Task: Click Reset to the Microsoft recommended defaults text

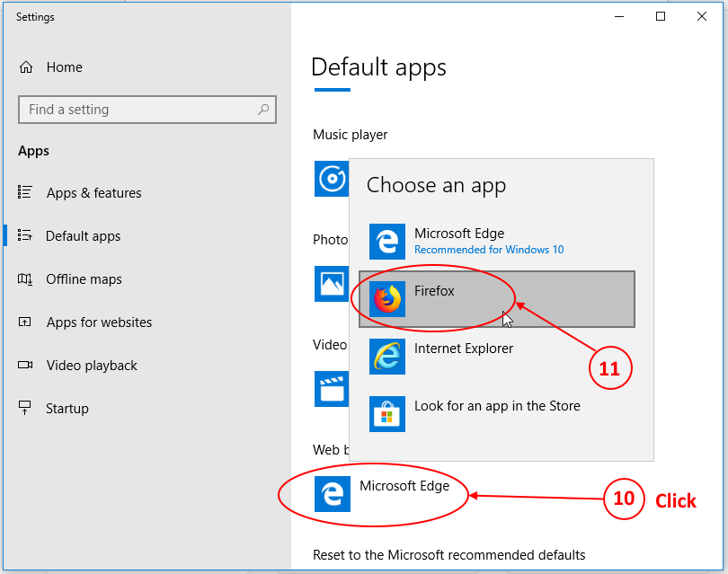Action: tap(449, 555)
